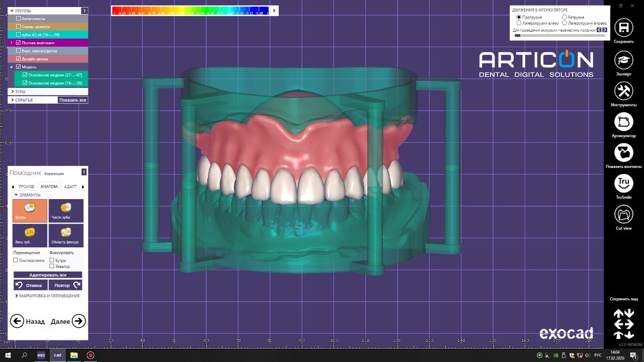This screenshot has width=644, height=362.
Task: Select the Область фиссур element tile
Action: [66, 235]
